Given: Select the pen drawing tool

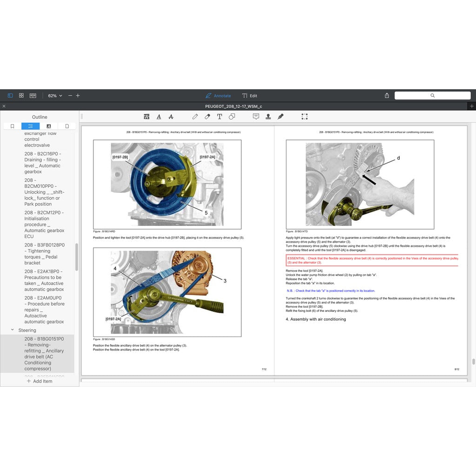Looking at the screenshot, I should pyautogui.click(x=195, y=117).
